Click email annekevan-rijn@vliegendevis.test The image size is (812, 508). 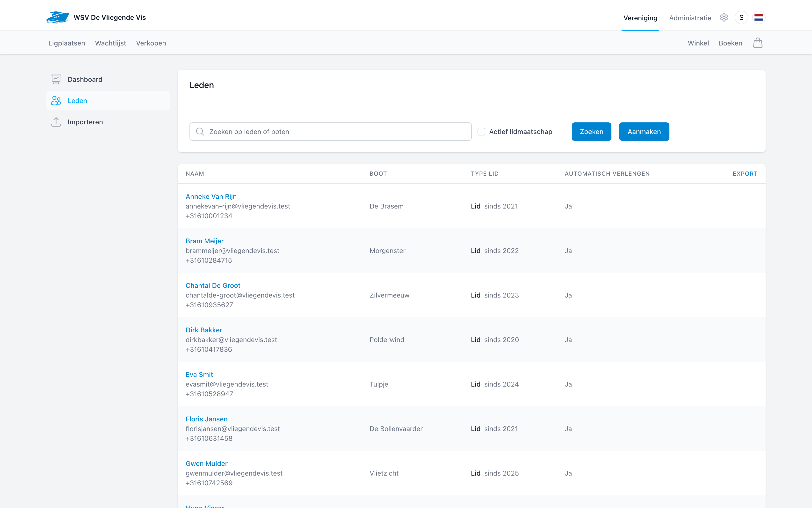click(x=238, y=206)
